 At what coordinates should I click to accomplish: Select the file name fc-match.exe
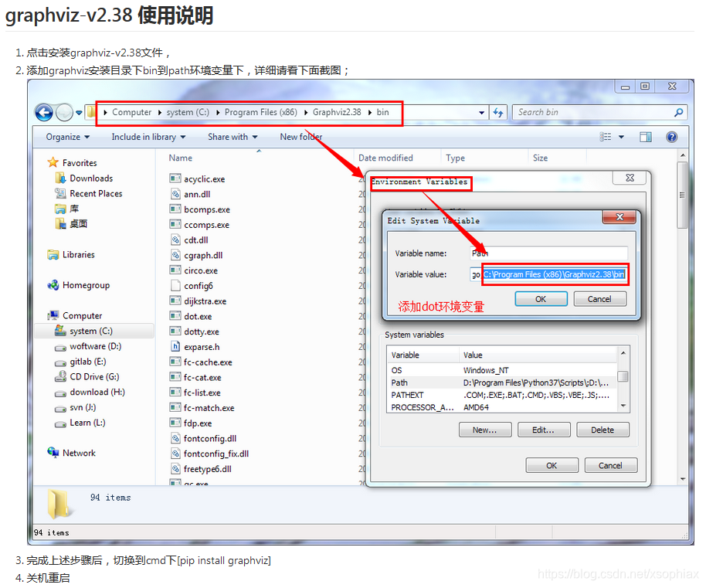pos(209,408)
